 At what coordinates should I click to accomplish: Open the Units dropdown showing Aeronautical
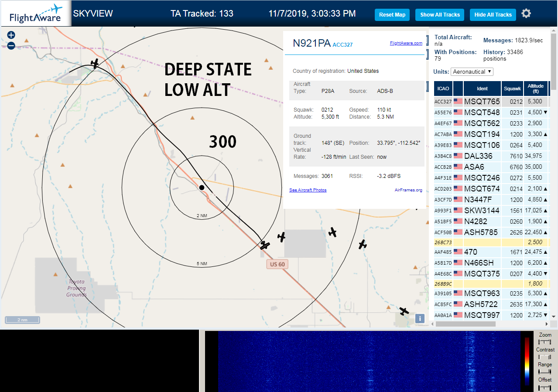coord(472,72)
